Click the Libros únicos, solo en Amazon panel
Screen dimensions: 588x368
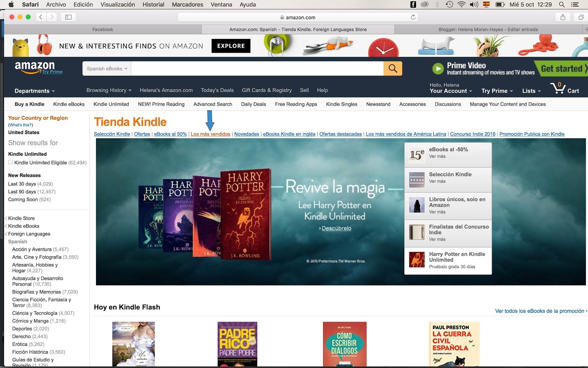(448, 206)
